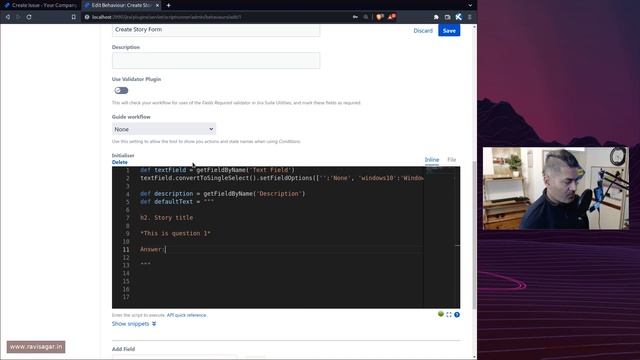Click the bookmark icon beside the address bar
This screenshot has height=360, width=640.
coord(73,17)
